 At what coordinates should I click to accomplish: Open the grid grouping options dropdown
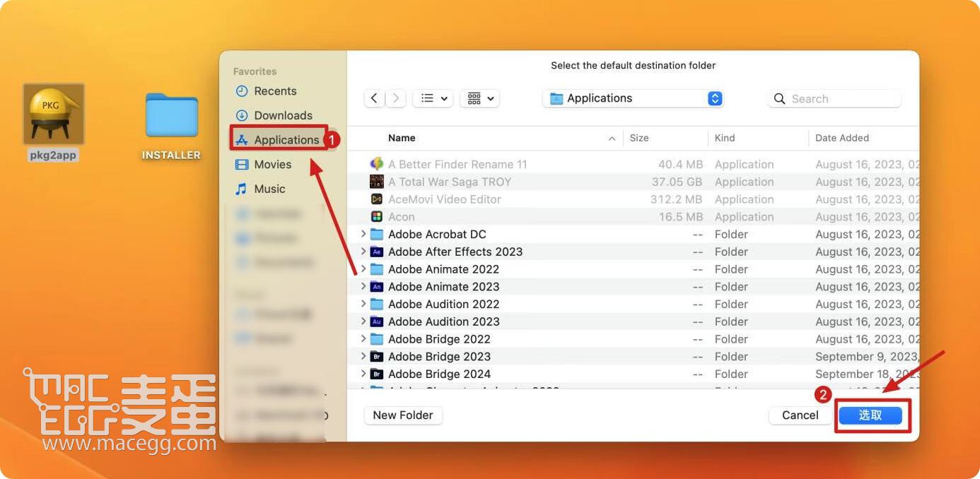click(480, 98)
